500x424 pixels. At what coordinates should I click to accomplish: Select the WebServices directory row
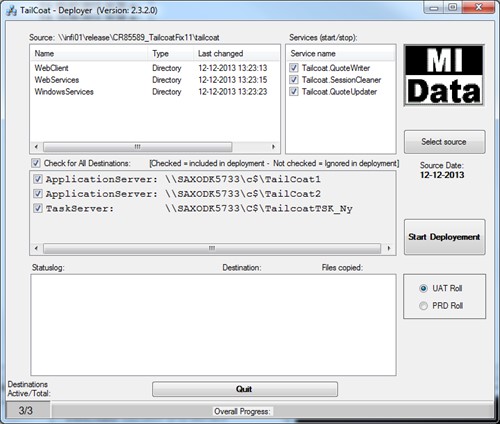[155, 80]
